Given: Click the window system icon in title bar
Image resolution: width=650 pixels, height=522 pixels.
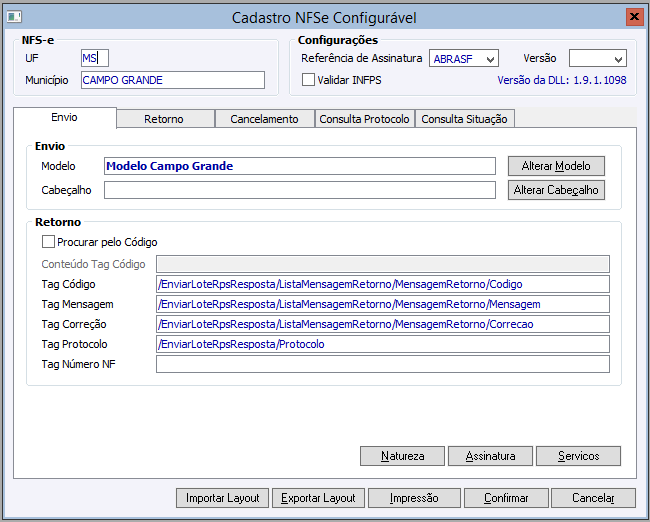Looking at the screenshot, I should tap(15, 17).
